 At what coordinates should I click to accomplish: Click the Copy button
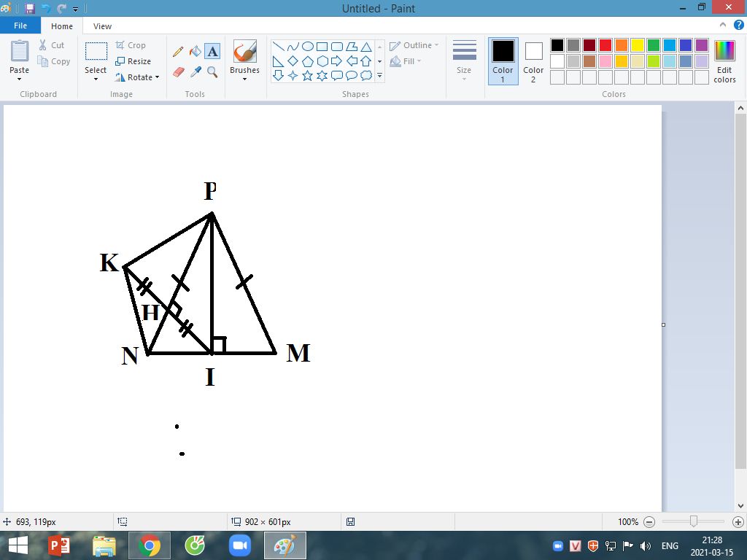pyautogui.click(x=54, y=61)
